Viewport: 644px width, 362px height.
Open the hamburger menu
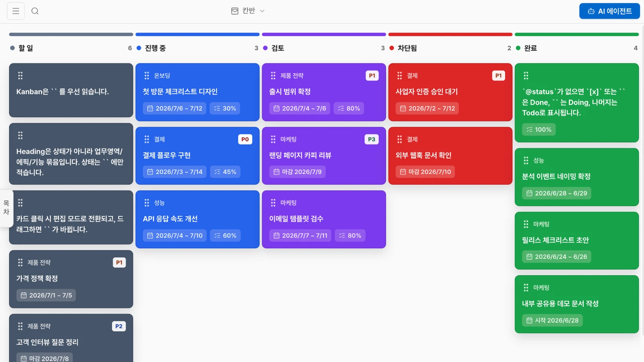tap(16, 11)
